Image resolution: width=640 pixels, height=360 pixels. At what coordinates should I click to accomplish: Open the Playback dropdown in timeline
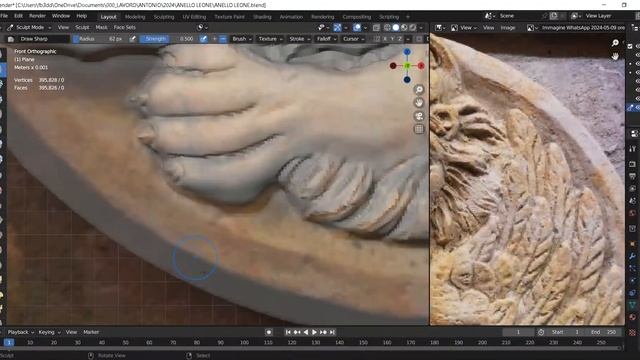click(21, 332)
